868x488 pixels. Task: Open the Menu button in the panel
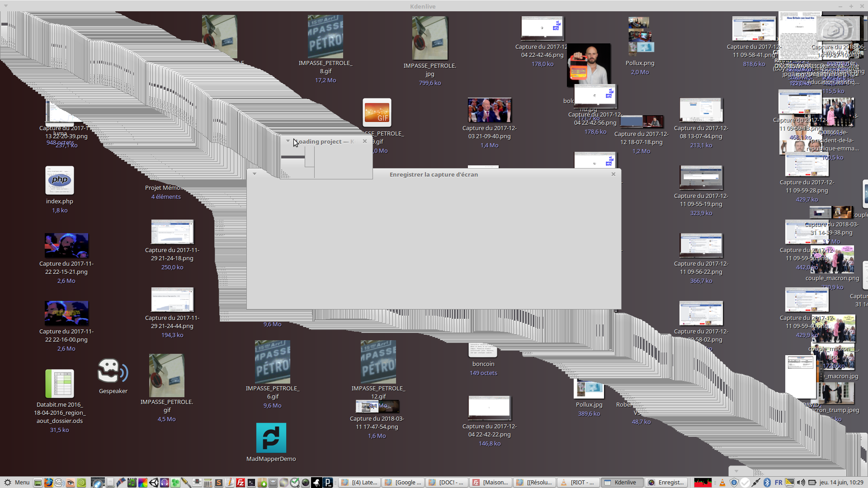coord(17,483)
